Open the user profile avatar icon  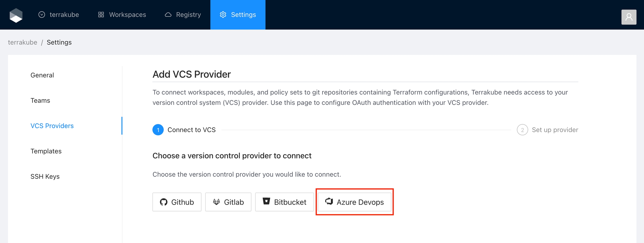click(629, 17)
